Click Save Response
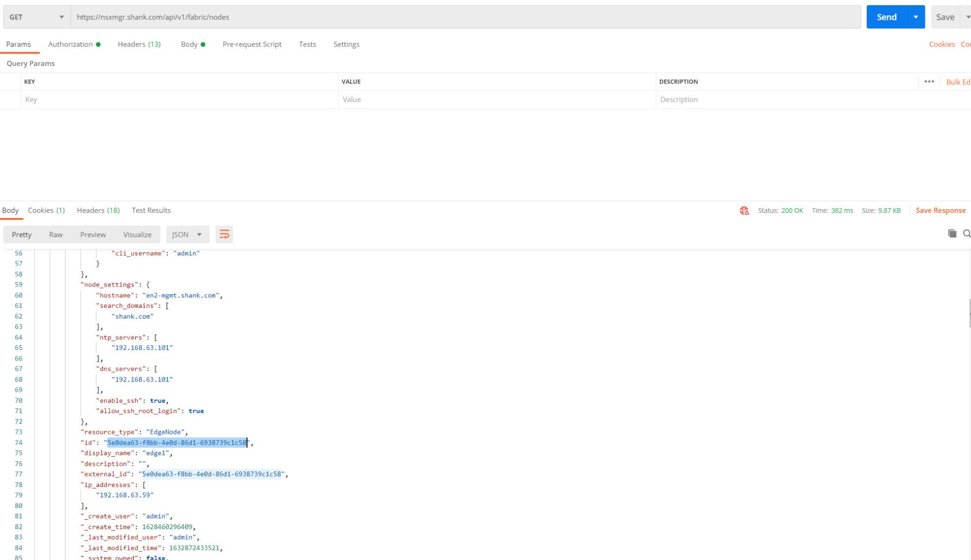 (x=940, y=210)
